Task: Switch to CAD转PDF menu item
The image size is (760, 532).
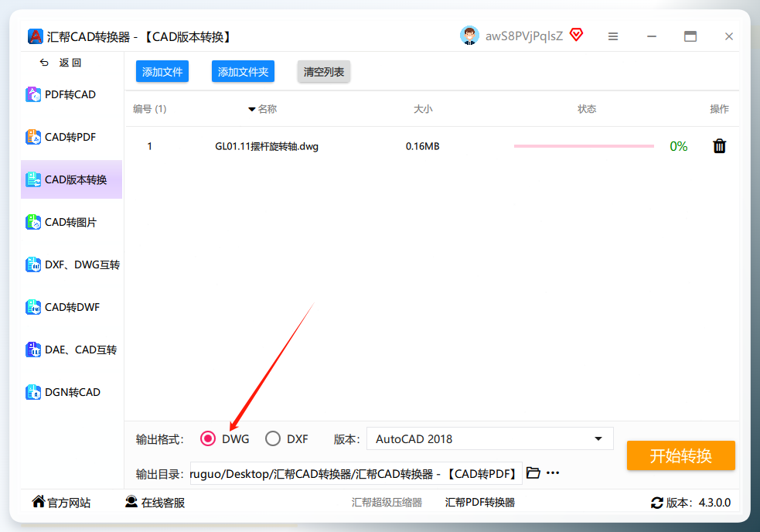Action: click(71, 137)
